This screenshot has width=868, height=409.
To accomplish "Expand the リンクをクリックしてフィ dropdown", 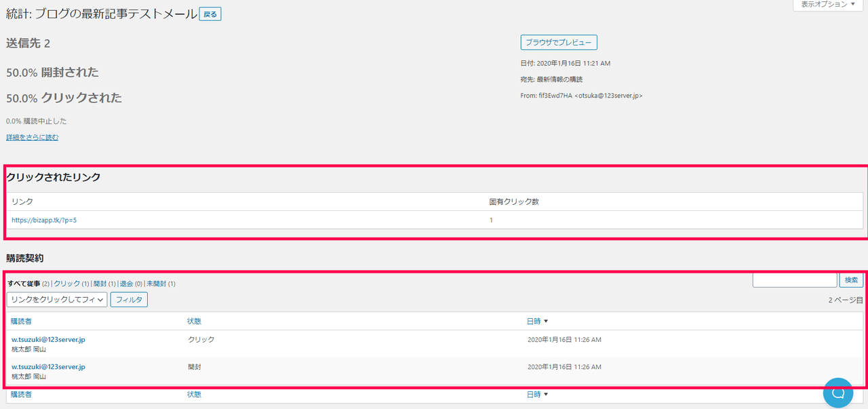I will (57, 299).
